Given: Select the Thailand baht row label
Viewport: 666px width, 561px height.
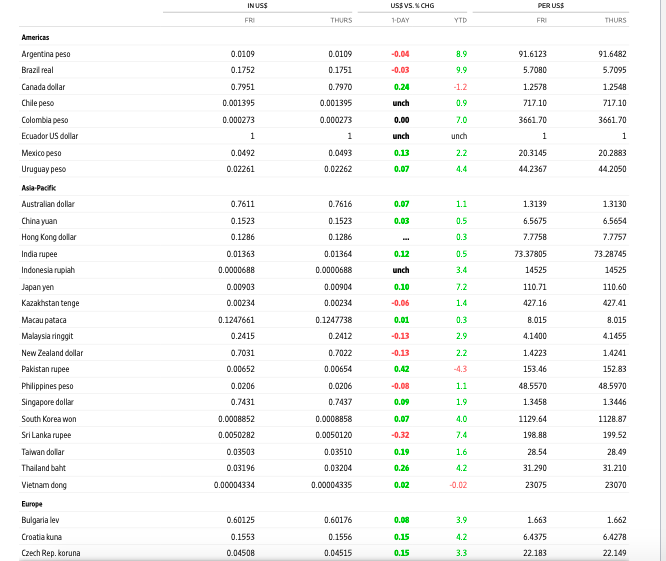Looking at the screenshot, I should [44, 468].
